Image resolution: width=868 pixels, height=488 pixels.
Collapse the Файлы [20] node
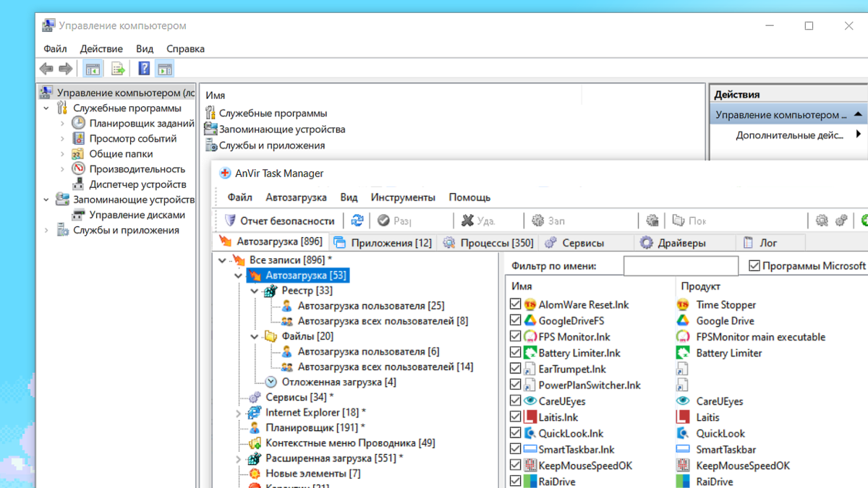pos(255,336)
